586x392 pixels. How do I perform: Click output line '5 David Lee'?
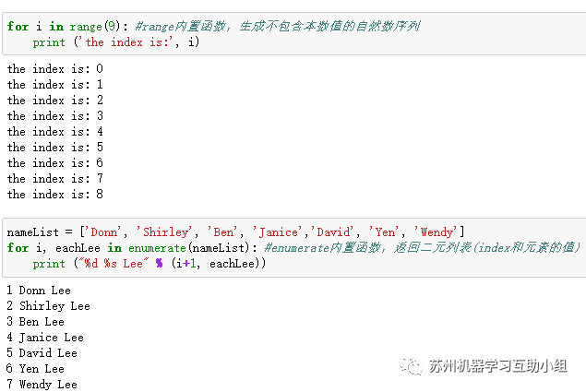click(42, 353)
